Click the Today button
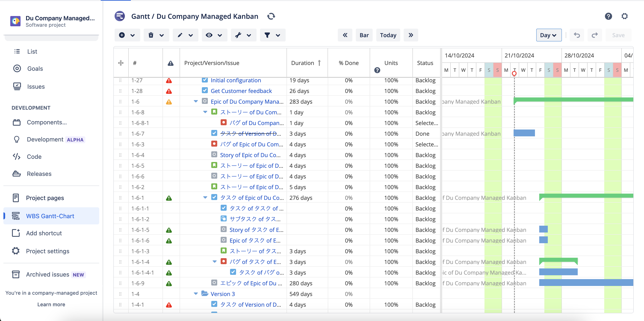 click(x=388, y=35)
